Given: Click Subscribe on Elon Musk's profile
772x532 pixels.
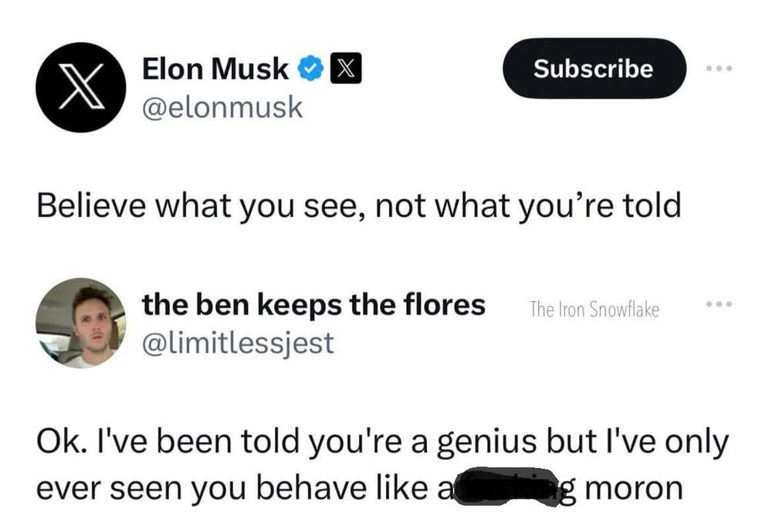Looking at the screenshot, I should click(594, 69).
